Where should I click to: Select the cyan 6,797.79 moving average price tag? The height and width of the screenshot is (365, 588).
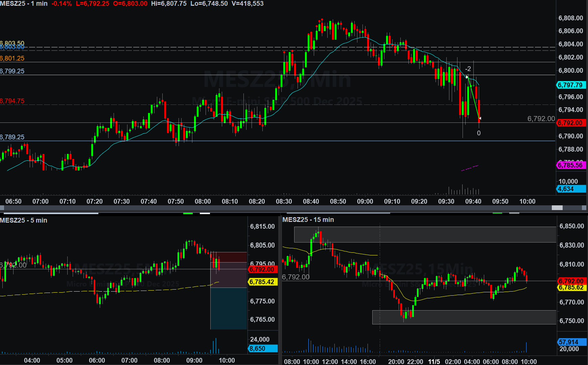tap(570, 85)
